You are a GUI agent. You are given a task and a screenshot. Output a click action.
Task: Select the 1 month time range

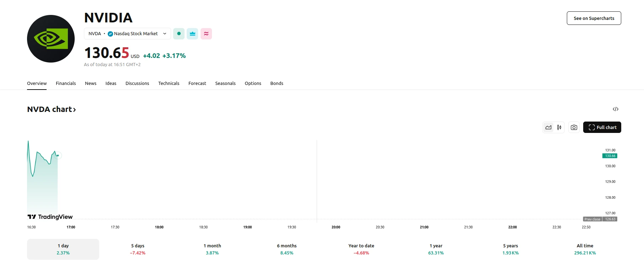click(x=212, y=249)
